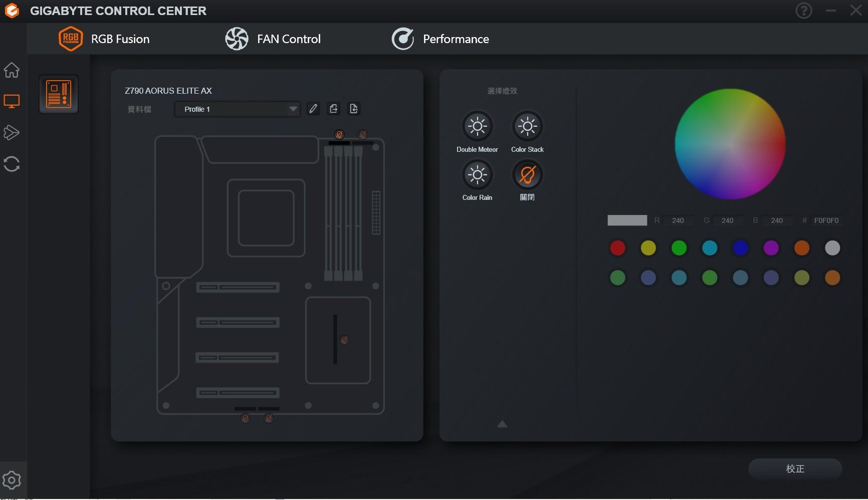Click the B value field
The width and height of the screenshot is (868, 500).
point(777,220)
